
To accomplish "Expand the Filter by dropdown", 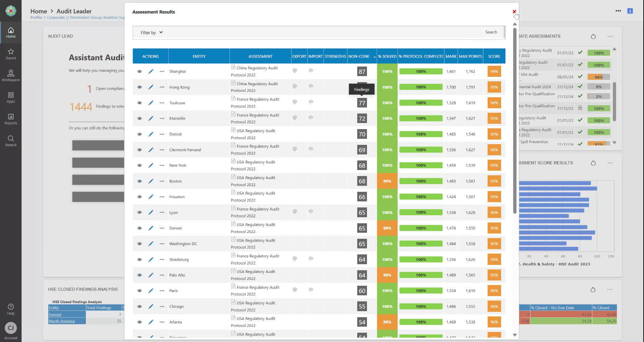I will pos(152,33).
